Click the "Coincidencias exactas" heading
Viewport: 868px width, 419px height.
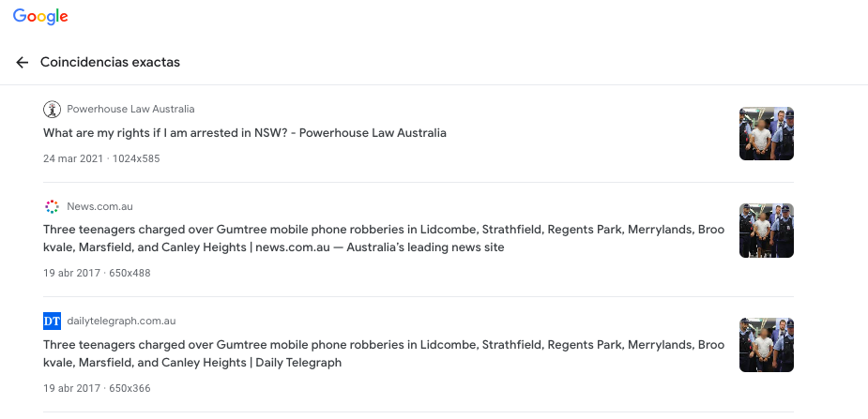[x=110, y=63]
